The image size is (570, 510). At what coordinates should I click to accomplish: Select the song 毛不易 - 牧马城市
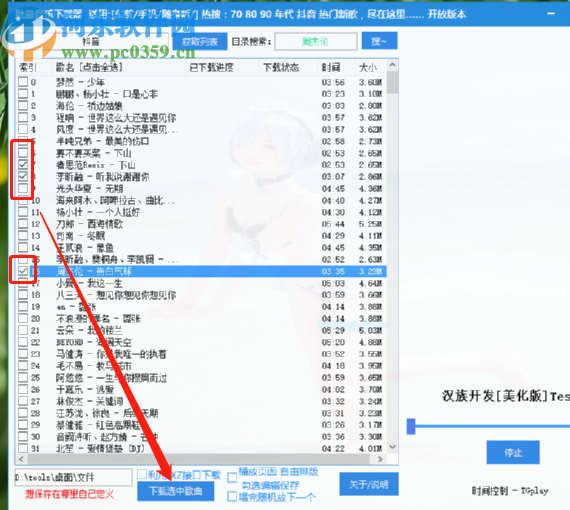point(94,366)
